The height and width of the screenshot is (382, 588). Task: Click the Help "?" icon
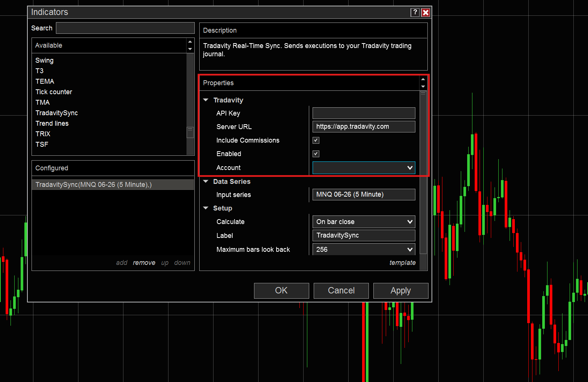(x=415, y=12)
